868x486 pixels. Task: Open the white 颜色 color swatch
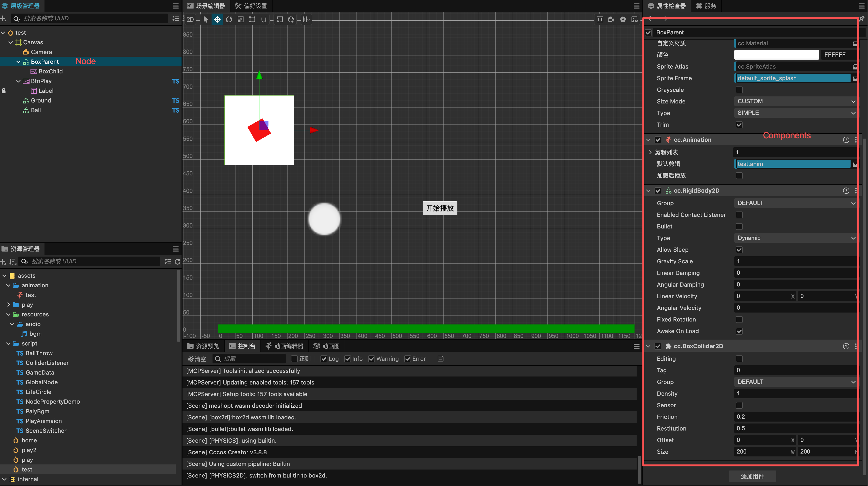(x=776, y=54)
